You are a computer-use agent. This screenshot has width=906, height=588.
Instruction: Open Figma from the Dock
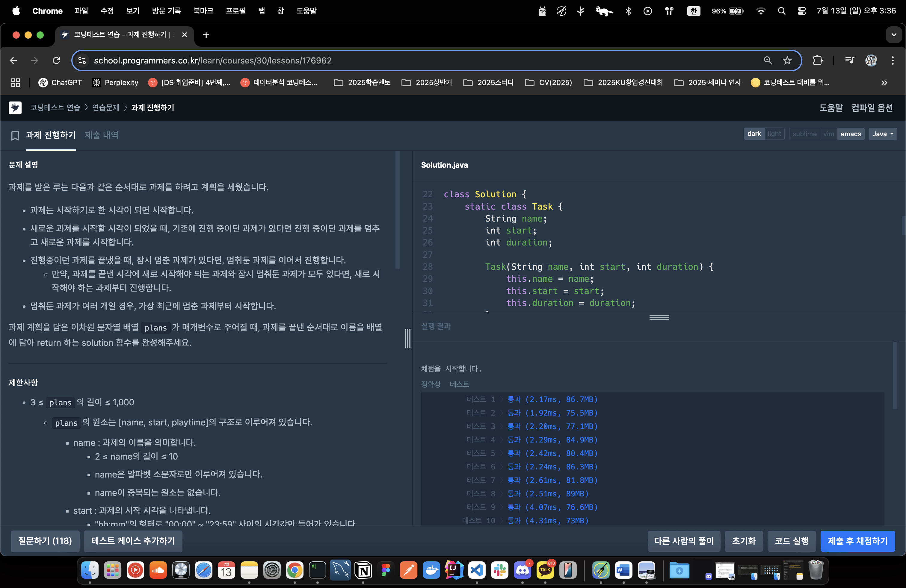click(386, 570)
